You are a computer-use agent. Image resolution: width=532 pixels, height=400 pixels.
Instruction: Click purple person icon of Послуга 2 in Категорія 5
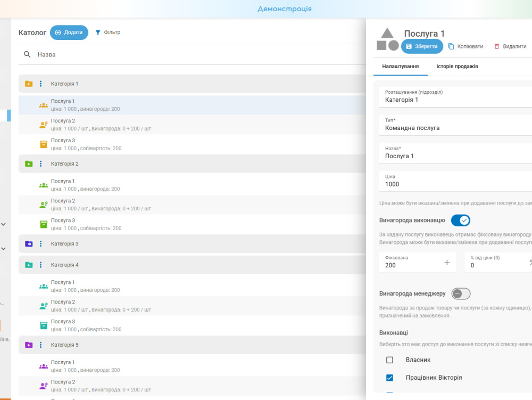(44, 386)
